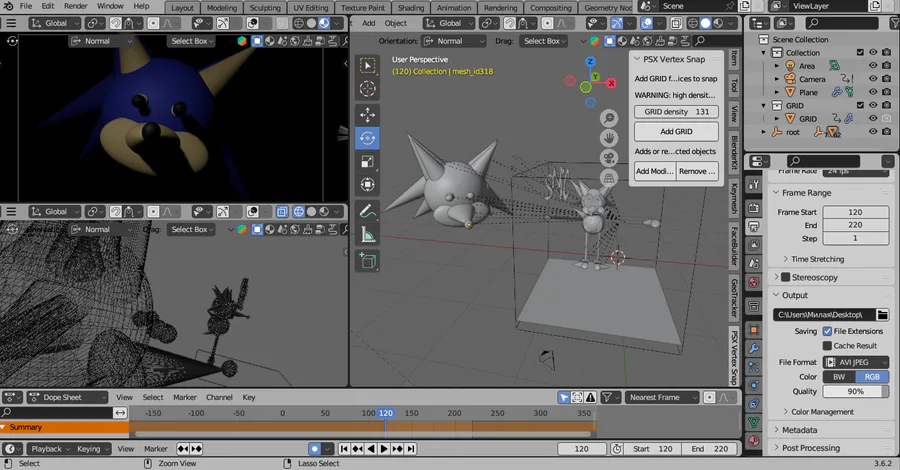
Task: Open Modifier properties wrench tab
Action: click(x=754, y=348)
